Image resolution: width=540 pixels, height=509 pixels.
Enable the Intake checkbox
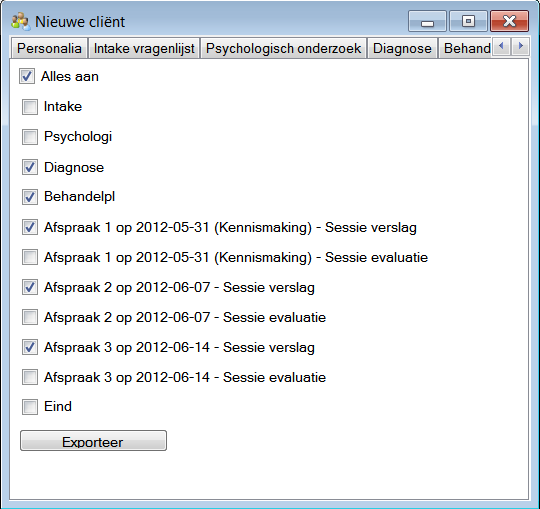[x=30, y=107]
